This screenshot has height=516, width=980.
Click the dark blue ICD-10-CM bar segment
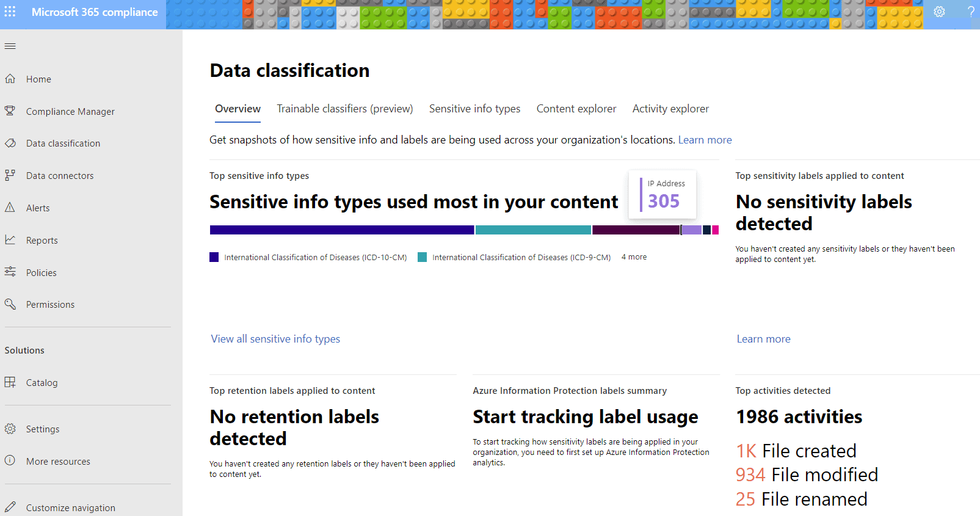coord(341,230)
